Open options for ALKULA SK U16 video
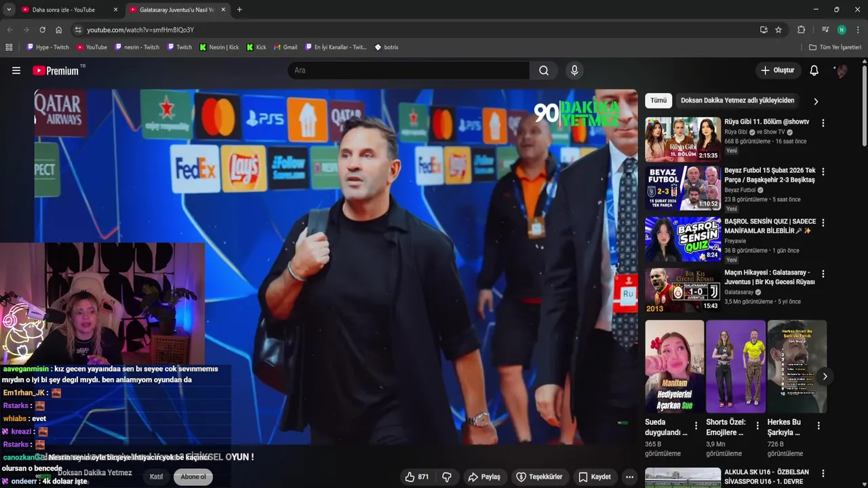This screenshot has width=868, height=488. coord(823,473)
